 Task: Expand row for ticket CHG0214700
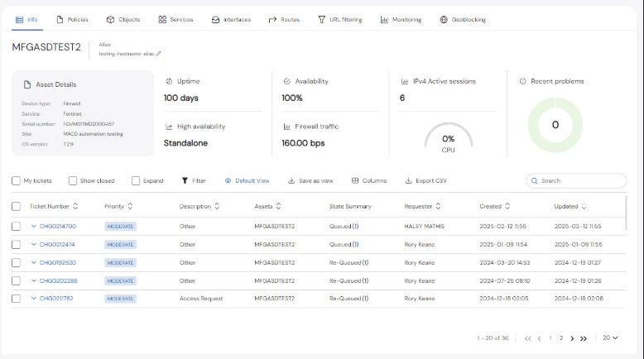click(x=34, y=226)
